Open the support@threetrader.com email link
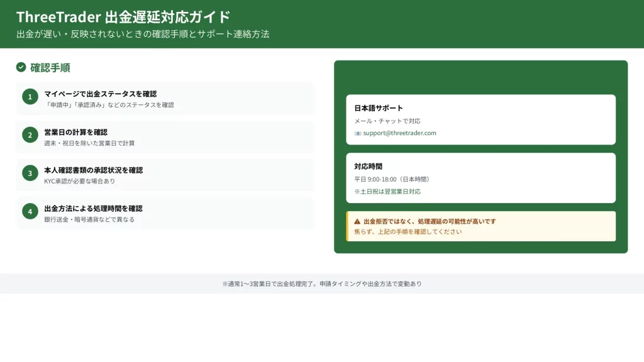Viewport: 644px width, 362px height. point(399,133)
